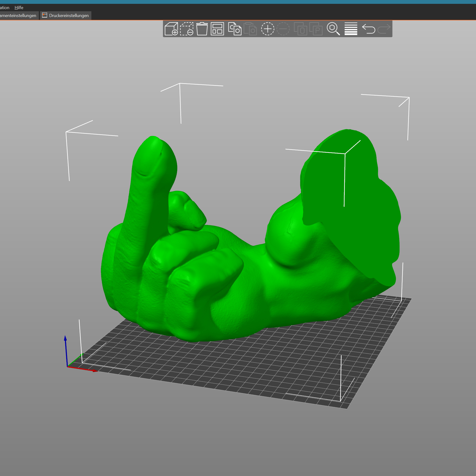The width and height of the screenshot is (476, 476).
Task: Click the Paste clipboard icon
Action: coord(250,29)
